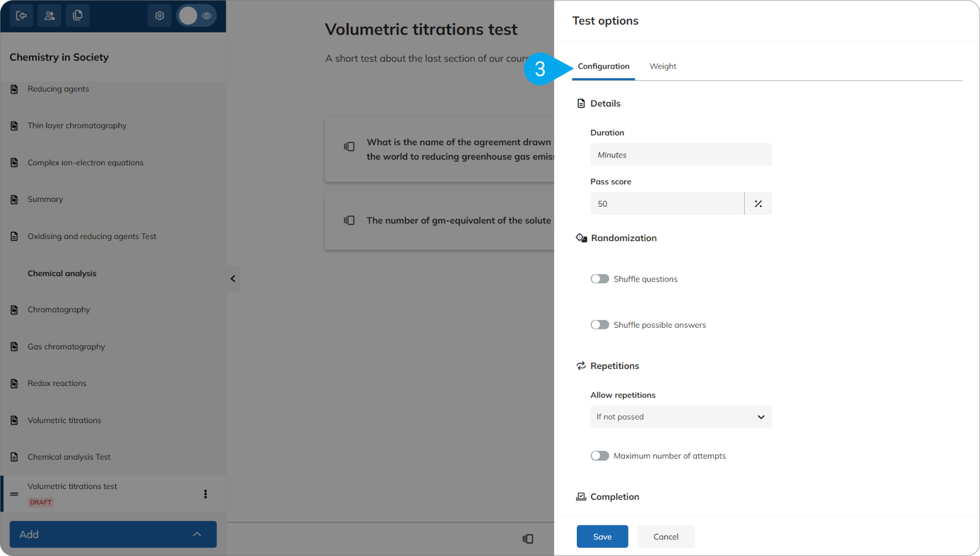Click the question icon in bottom bar

coord(528,539)
